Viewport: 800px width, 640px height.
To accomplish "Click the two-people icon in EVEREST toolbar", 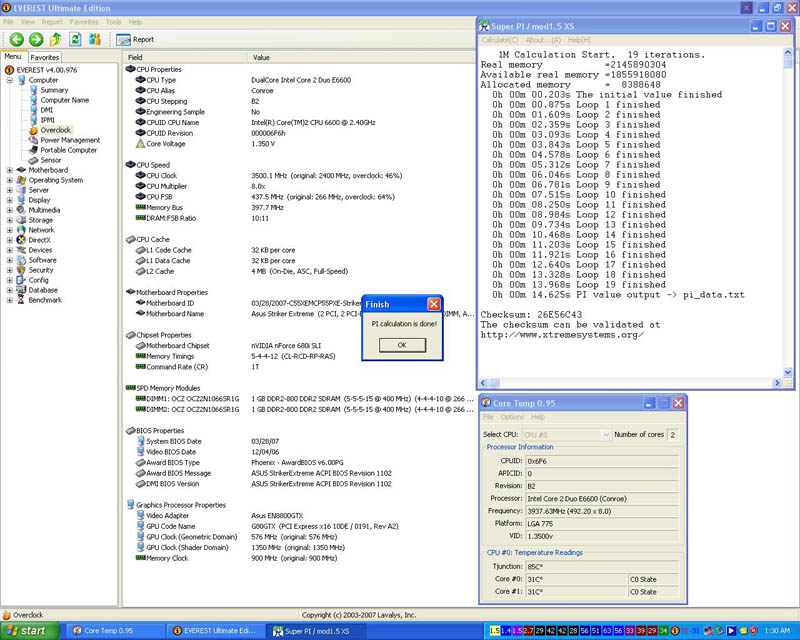I will (x=94, y=39).
